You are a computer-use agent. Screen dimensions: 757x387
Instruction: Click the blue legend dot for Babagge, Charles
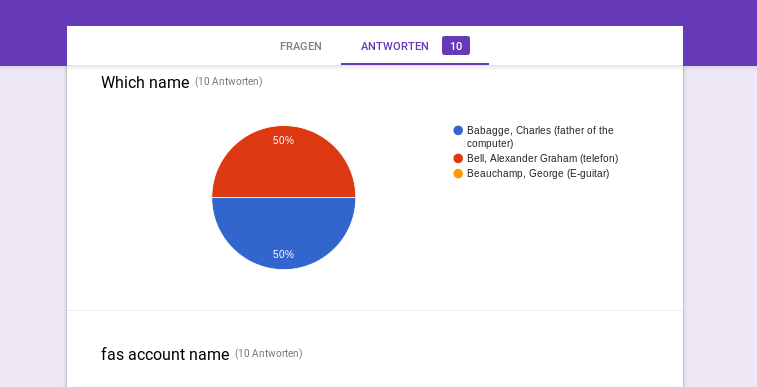(x=458, y=130)
